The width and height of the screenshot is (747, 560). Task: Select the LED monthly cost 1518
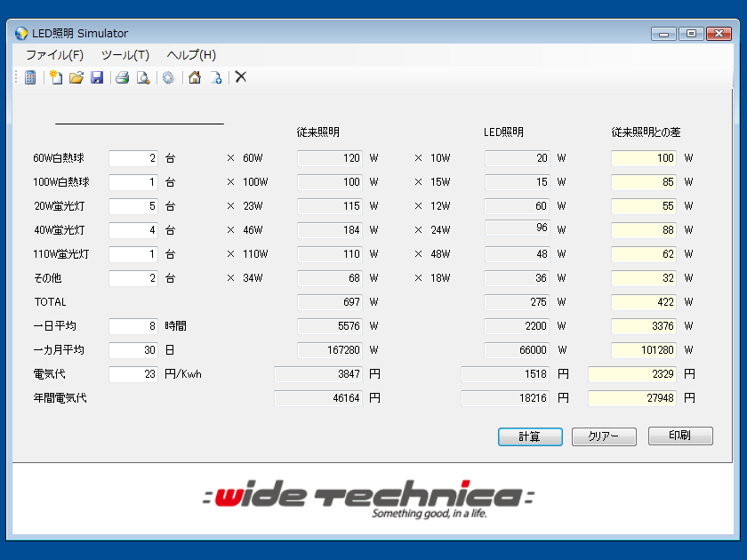(505, 374)
